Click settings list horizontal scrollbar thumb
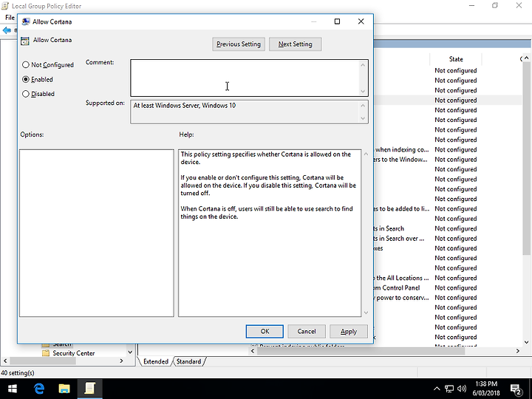The height and width of the screenshot is (399, 532). point(361,351)
